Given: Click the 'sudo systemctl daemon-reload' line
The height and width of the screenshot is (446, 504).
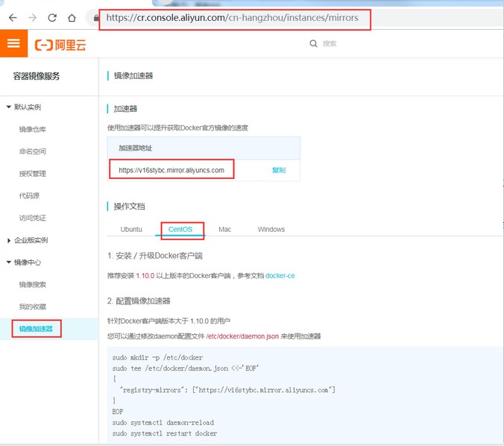Looking at the screenshot, I should [163, 423].
